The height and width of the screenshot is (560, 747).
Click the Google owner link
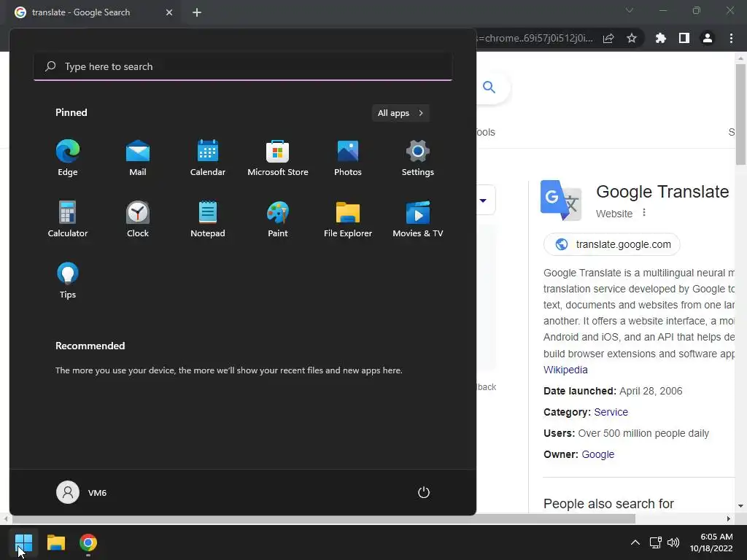click(x=598, y=454)
